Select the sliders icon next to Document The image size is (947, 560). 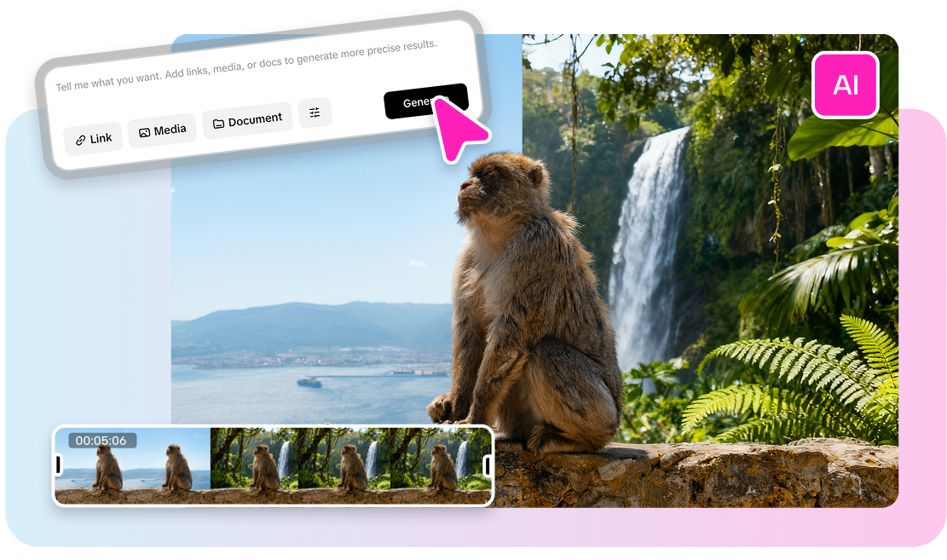[315, 112]
